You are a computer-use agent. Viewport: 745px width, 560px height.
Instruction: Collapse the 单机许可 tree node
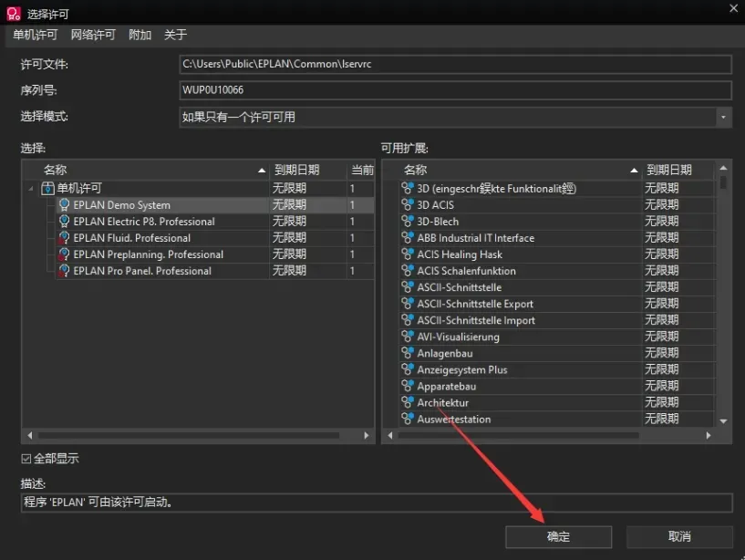pos(31,189)
